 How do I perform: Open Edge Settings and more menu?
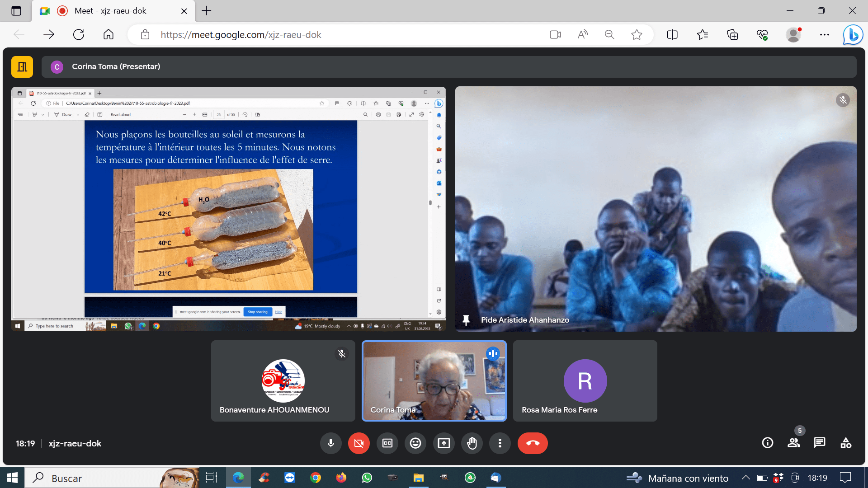[x=825, y=35]
